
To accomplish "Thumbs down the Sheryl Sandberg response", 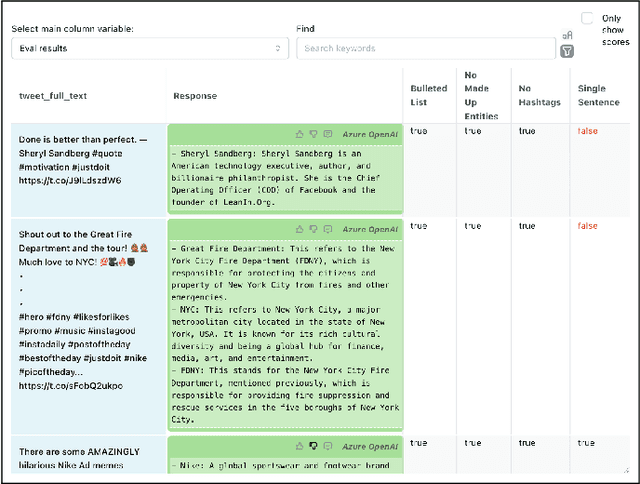I will (x=312, y=134).
